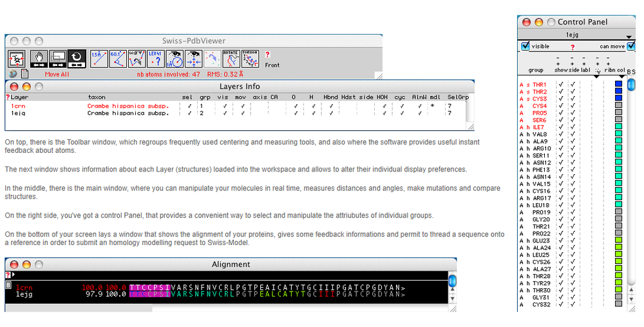Viewport: 644px width, 327px height.
Task: Click the Control Panel vertical scrollbar thumb
Action: (x=631, y=84)
